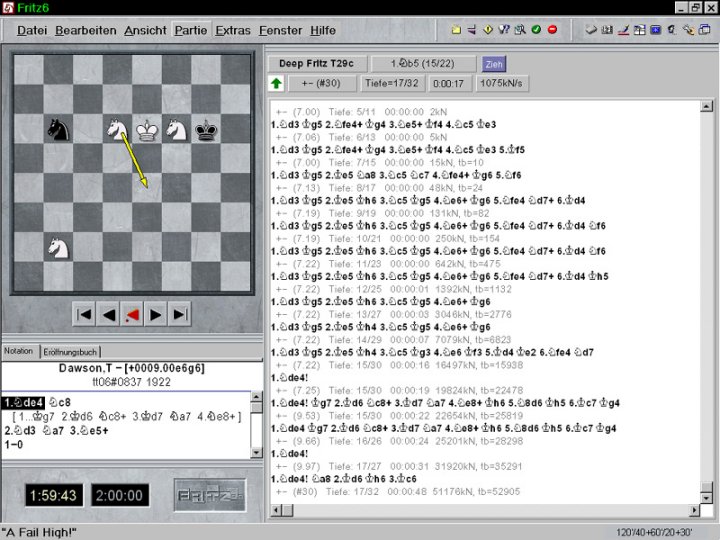The width and height of the screenshot is (720, 540).
Task: Click move Nc8 in the notation main line
Action: [60, 403]
